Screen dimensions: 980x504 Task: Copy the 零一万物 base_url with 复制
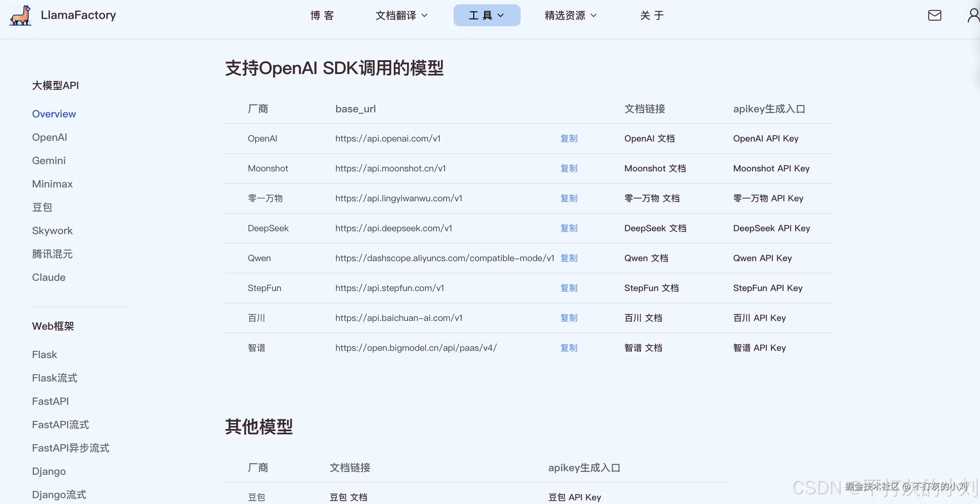pyautogui.click(x=569, y=198)
